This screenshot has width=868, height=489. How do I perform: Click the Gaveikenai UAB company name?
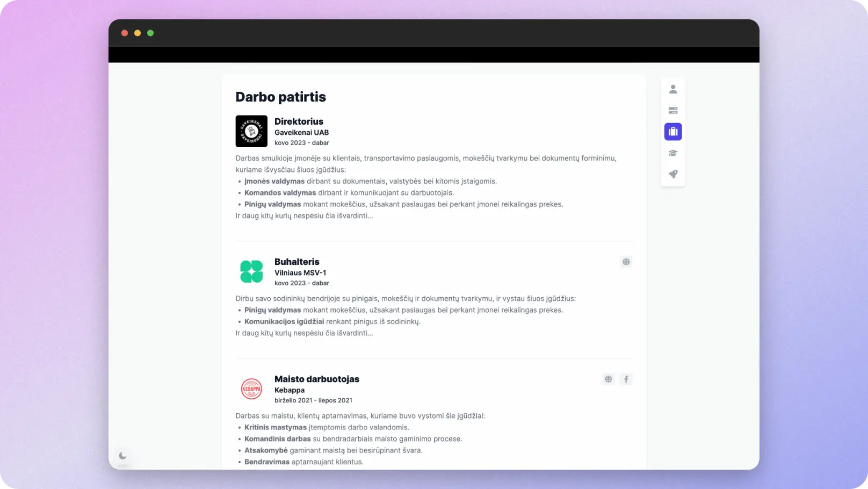[x=301, y=133]
